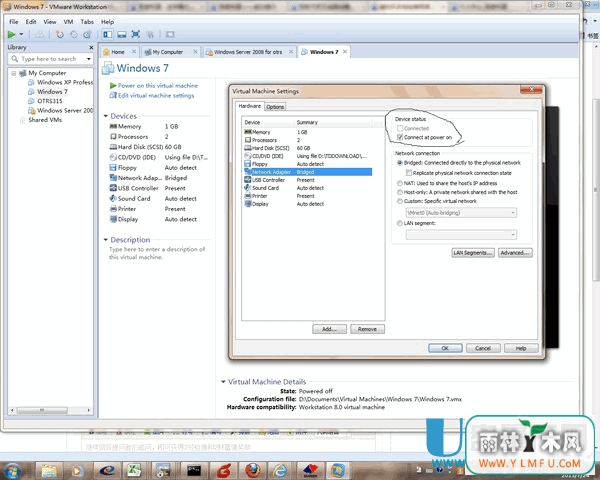The image size is (600, 480).
Task: Select Display in hardware list
Action: 308,204
